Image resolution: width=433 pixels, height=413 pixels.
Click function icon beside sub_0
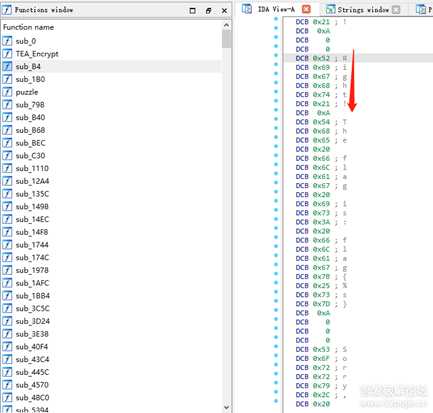tap(7, 41)
